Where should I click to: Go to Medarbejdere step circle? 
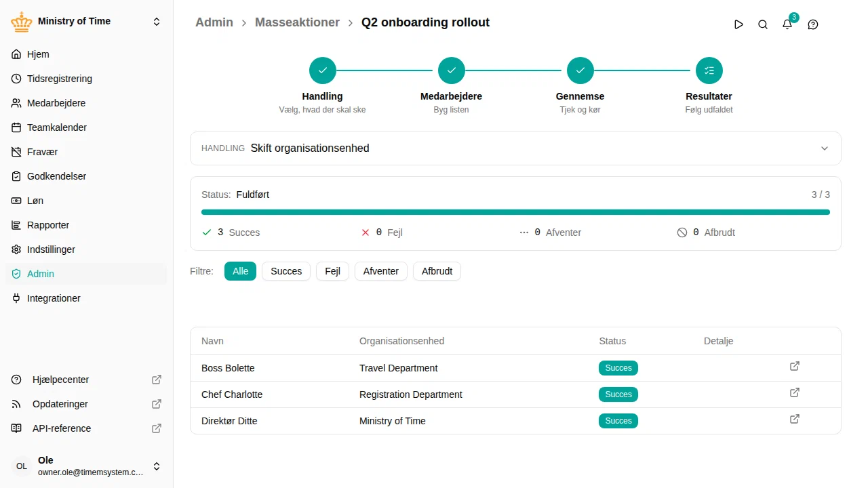[452, 70]
